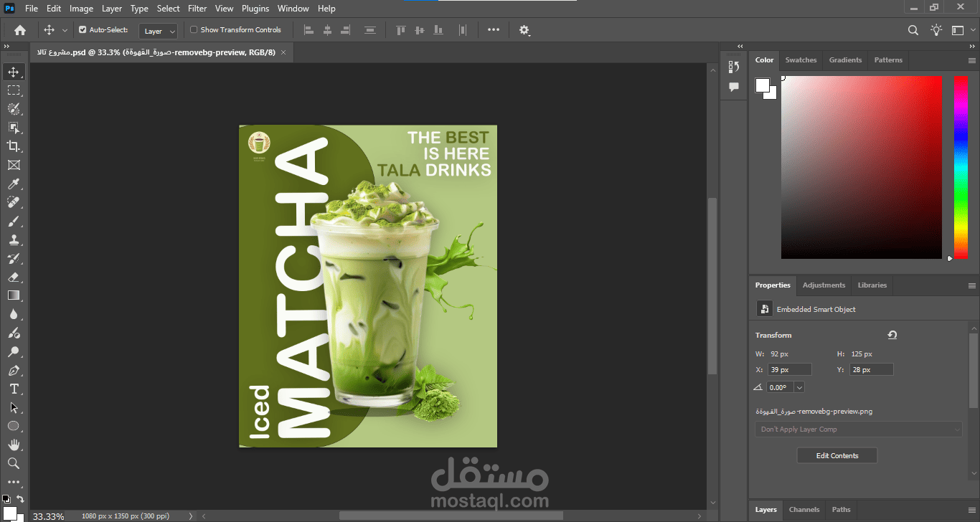
Task: Open the History panel icon
Action: point(734,67)
